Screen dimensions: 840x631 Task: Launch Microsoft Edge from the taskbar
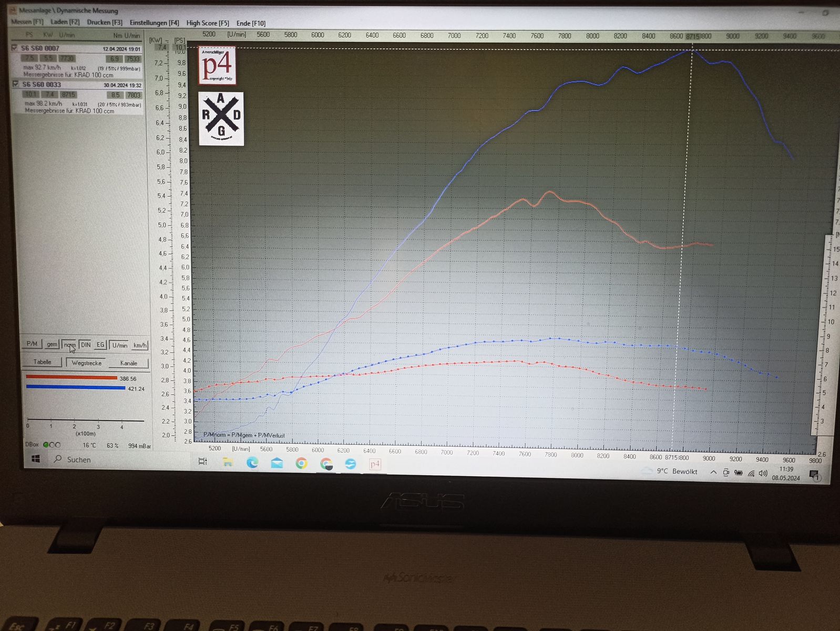[x=252, y=463]
